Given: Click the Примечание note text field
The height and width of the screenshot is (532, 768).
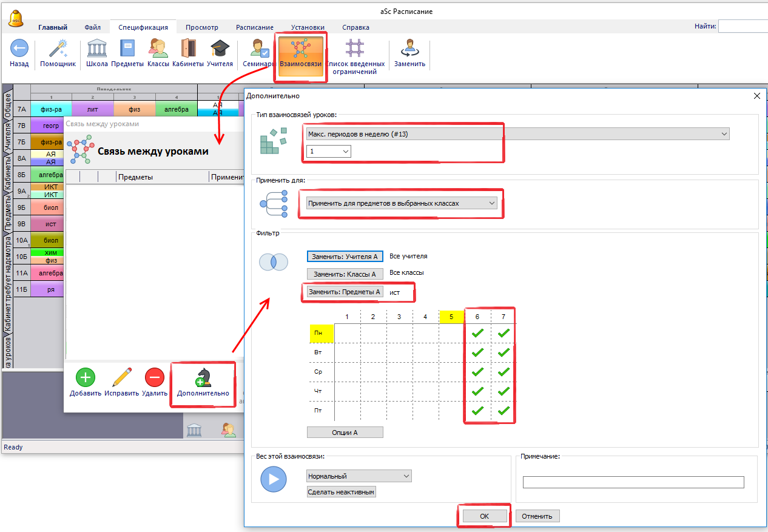Looking at the screenshot, I should click(x=633, y=482).
